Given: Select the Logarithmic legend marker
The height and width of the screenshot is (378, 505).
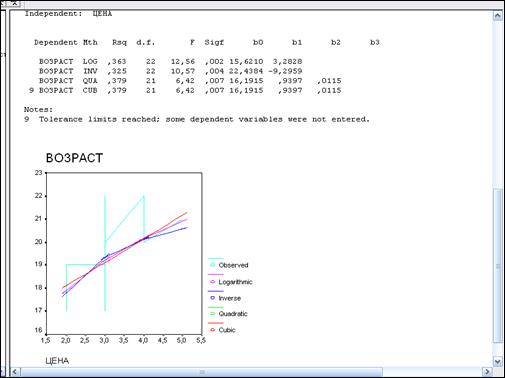Looking at the screenshot, I should tap(213, 282).
